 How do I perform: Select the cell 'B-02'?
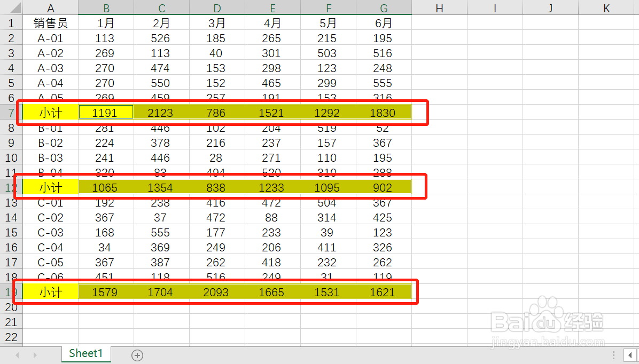(x=51, y=143)
